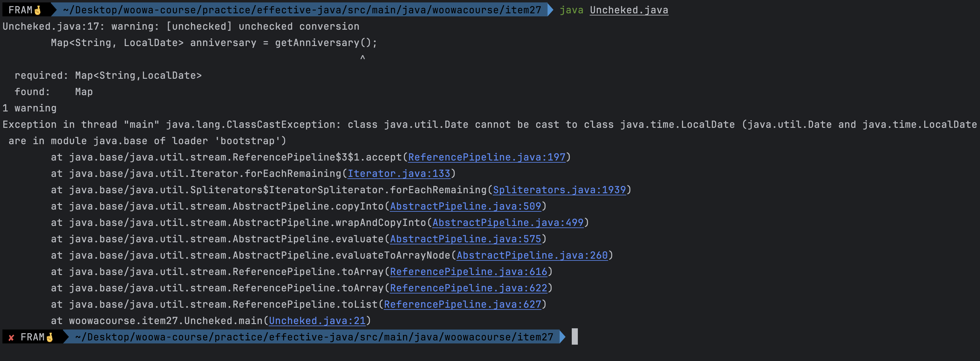This screenshot has height=361, width=980.
Task: Click 'ReferencePipeline.toList' method text
Action: 305,304
